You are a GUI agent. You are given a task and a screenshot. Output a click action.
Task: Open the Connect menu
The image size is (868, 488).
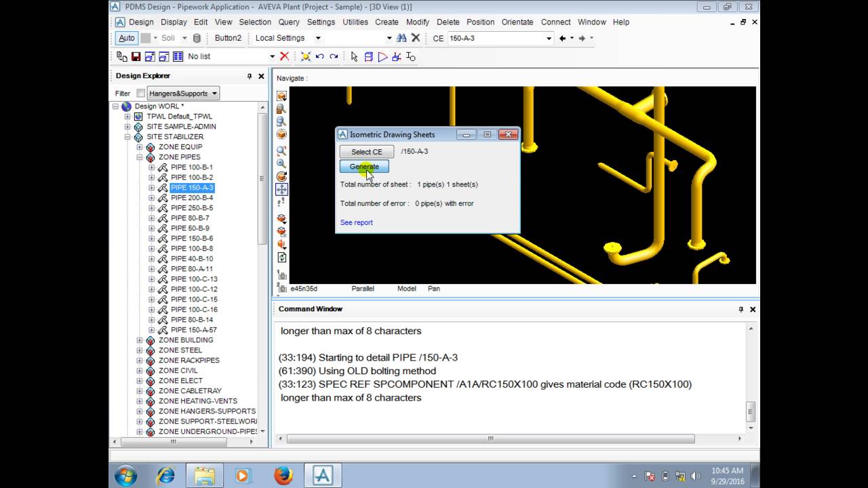556,22
